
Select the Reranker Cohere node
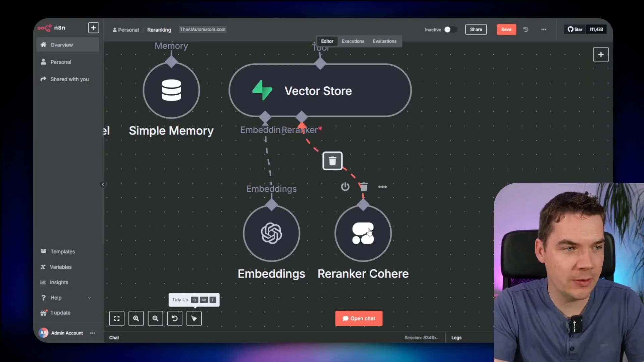(x=363, y=233)
